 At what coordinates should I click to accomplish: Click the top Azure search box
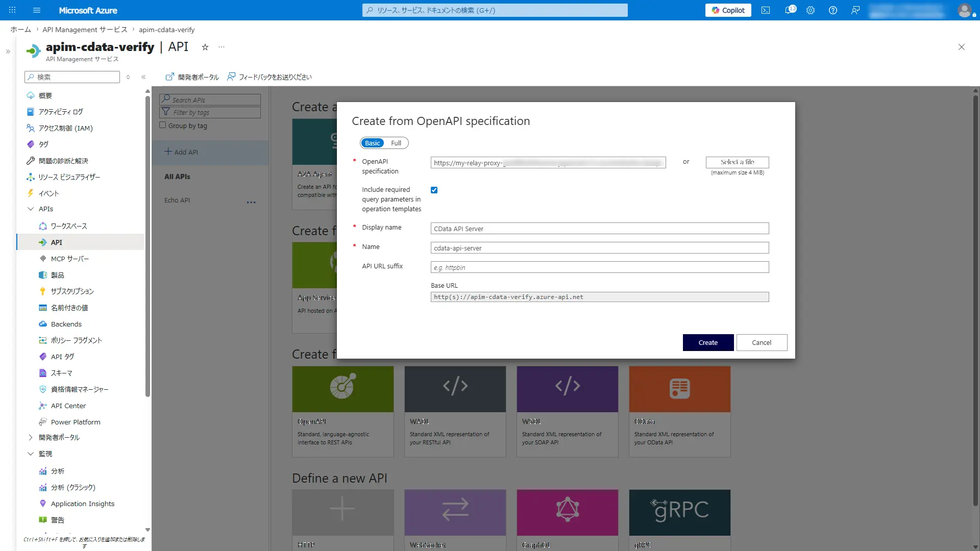495,10
